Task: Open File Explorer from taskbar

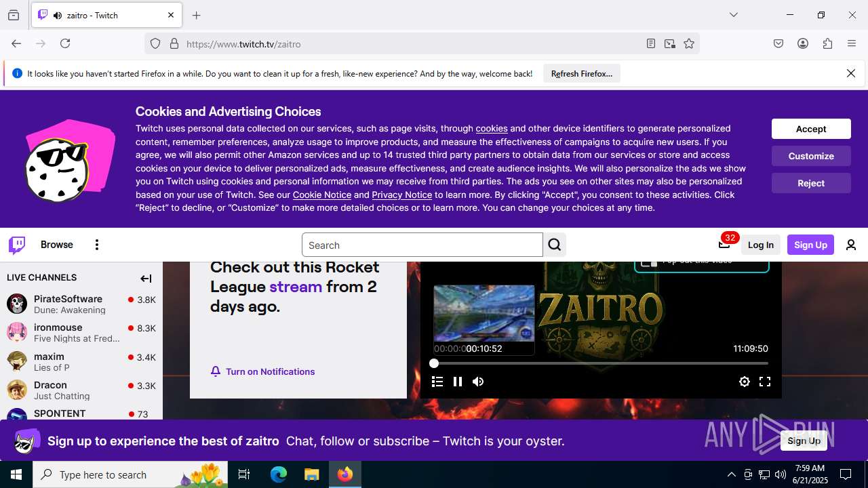Action: (311, 474)
